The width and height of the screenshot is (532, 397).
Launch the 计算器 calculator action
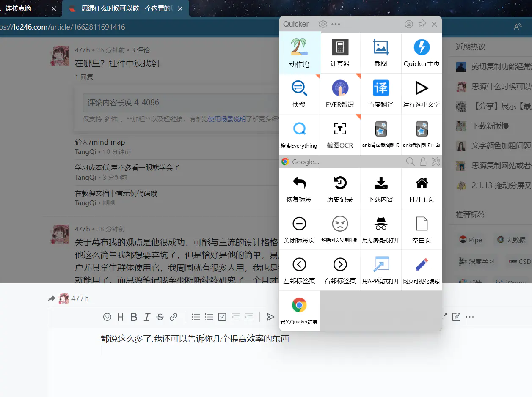click(x=340, y=53)
